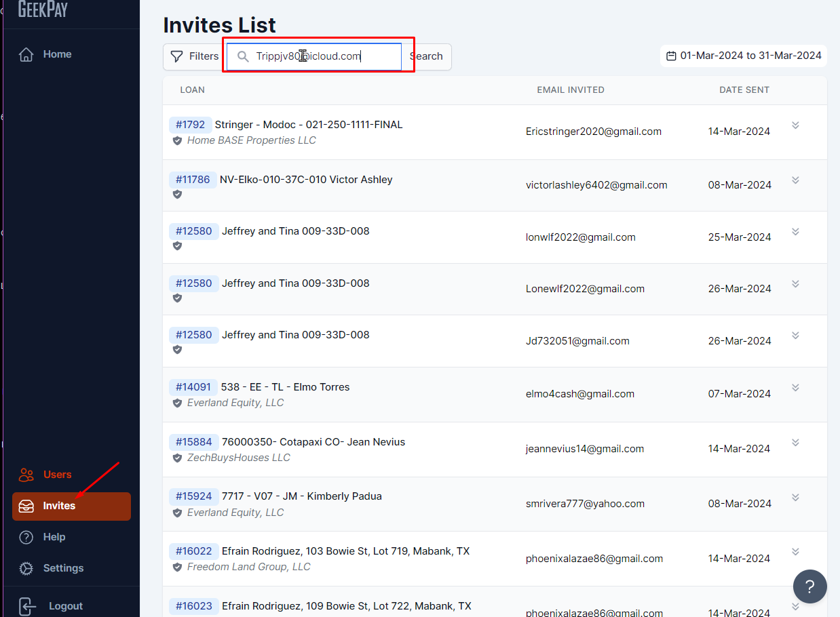
Task: Click '538 - EE - TL - Elmo Torres'
Action: pyautogui.click(x=286, y=387)
